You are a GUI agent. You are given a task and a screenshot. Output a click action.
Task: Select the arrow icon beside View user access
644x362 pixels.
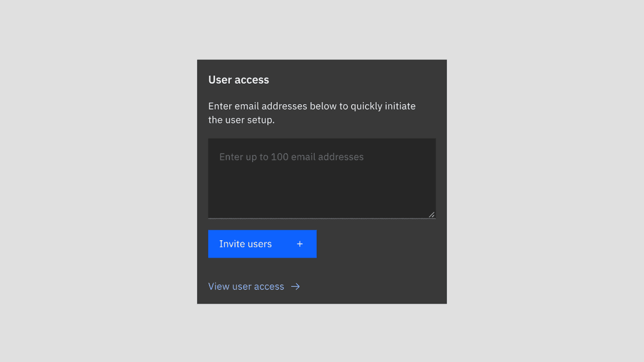(295, 286)
